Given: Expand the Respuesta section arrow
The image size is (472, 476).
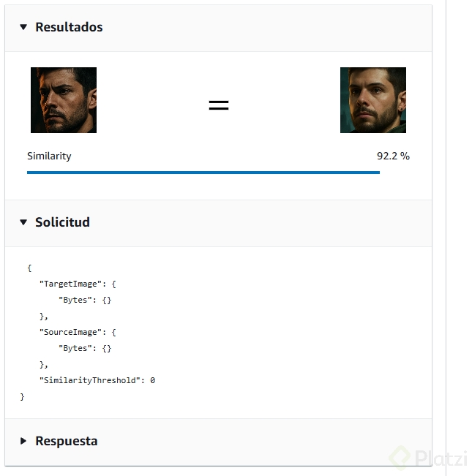Looking at the screenshot, I should (23, 441).
